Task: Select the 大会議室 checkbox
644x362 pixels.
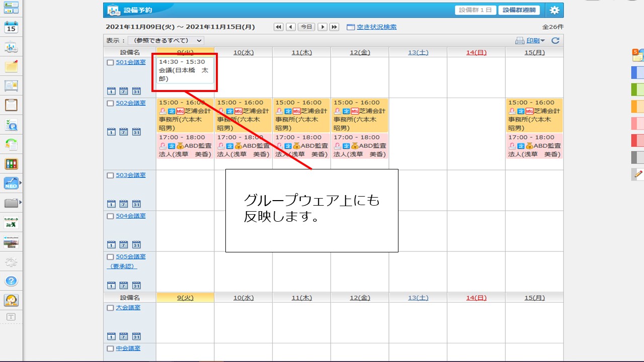Action: point(110,308)
